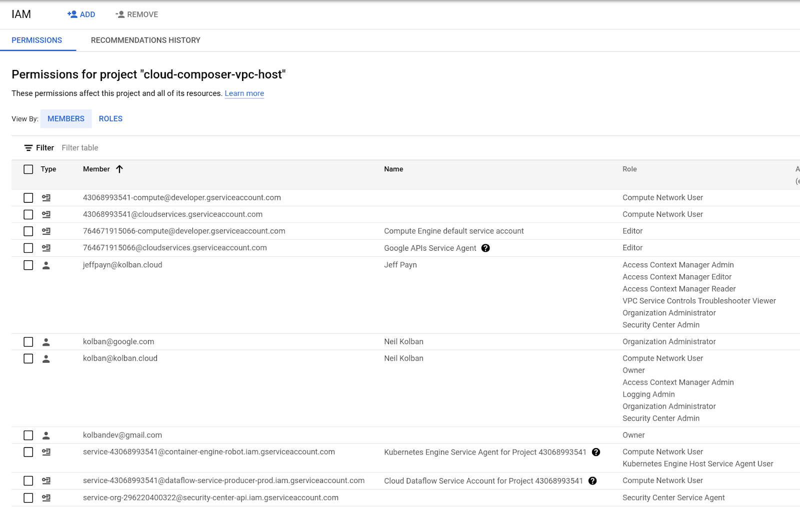The image size is (800, 532).
Task: Click the user icon for jeffpayn@kolban.cloud
Action: [x=46, y=265]
